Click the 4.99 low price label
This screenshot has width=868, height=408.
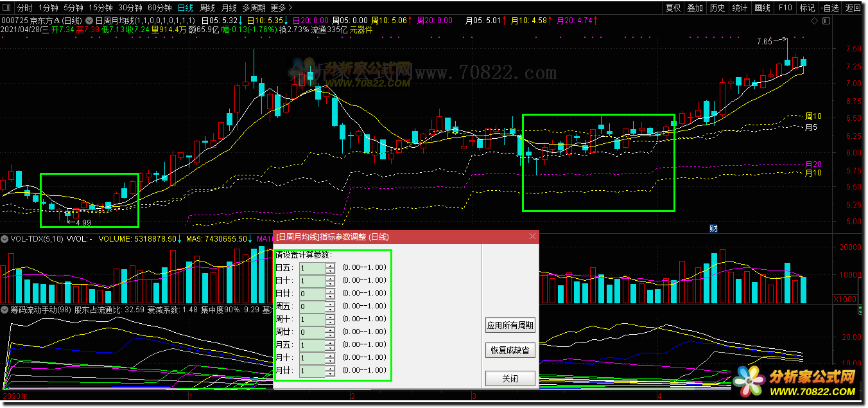pos(83,222)
